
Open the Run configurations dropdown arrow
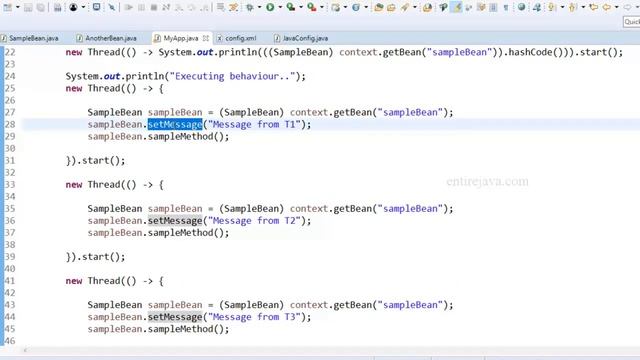coord(280,7)
